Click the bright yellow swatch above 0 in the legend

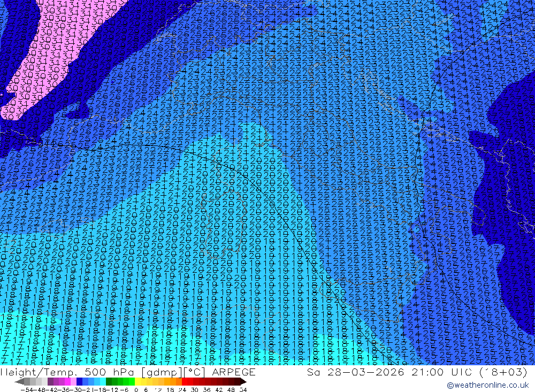(137, 382)
